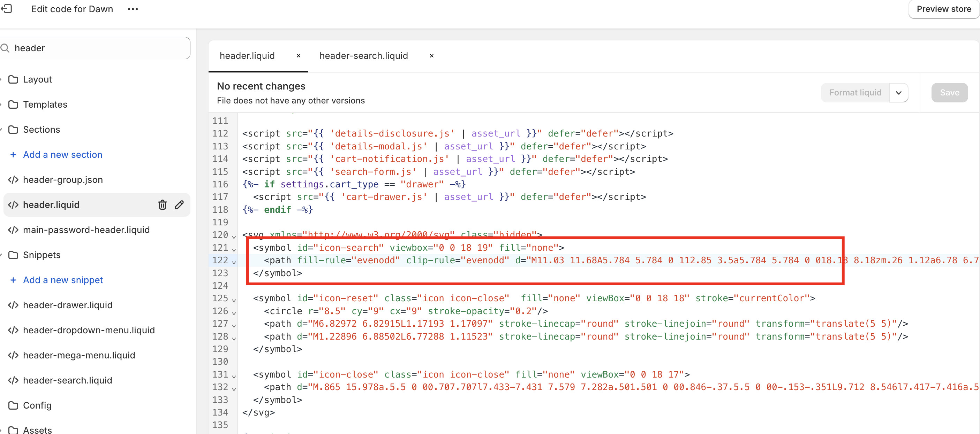
Task: Open the Config folder
Action: [x=37, y=405]
